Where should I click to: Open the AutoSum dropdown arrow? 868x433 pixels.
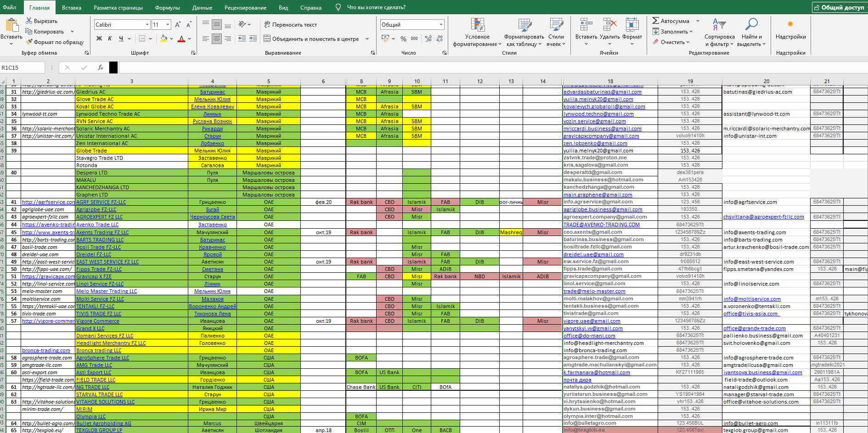[698, 21]
